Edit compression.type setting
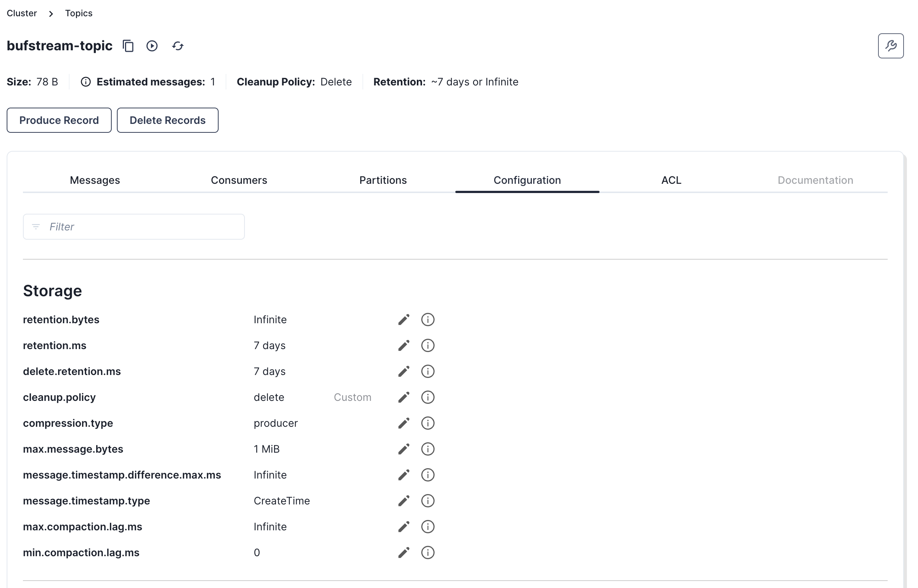Viewport: 918px width, 588px height. point(404,423)
